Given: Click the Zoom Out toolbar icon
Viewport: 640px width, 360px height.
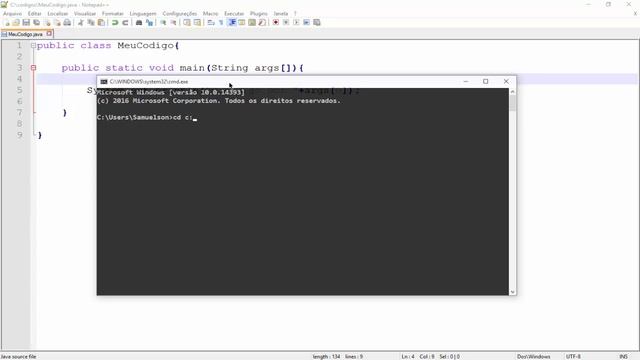Looking at the screenshot, I should (x=173, y=22).
